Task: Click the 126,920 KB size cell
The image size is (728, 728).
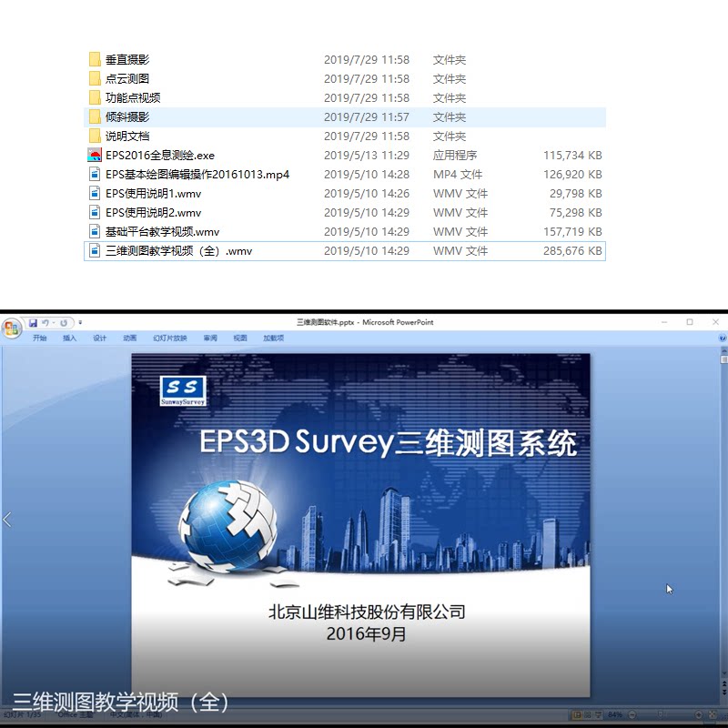Action: pos(572,174)
